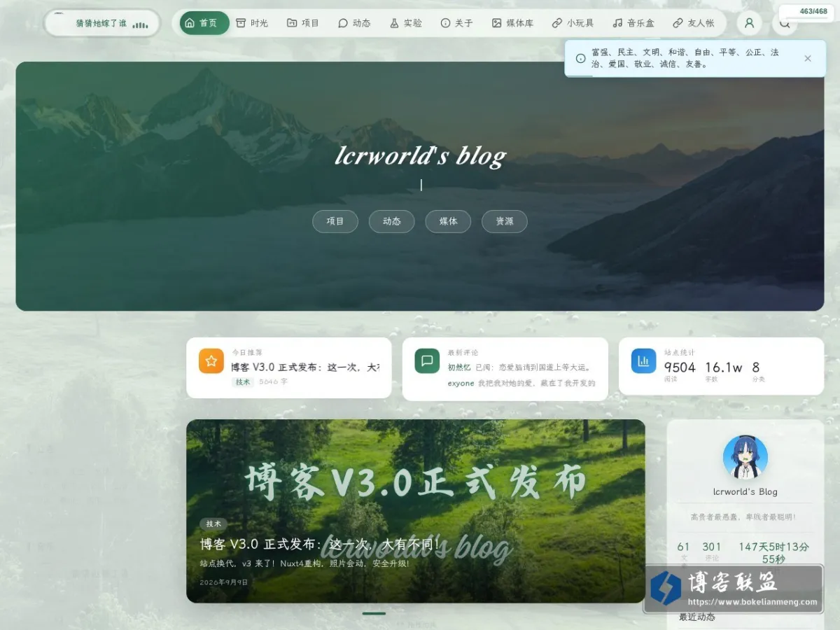Click the blue chart 站点统计 icon
Image resolution: width=840 pixels, height=630 pixels.
643,360
